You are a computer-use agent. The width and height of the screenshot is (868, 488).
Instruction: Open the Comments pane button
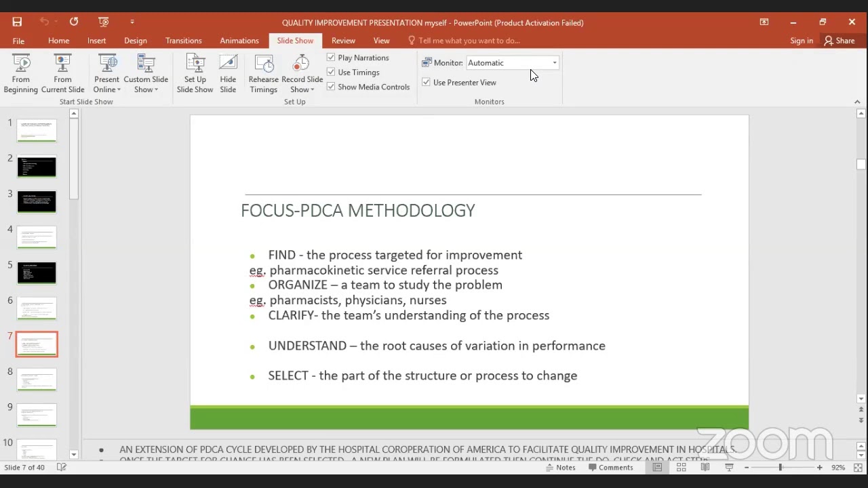point(610,468)
